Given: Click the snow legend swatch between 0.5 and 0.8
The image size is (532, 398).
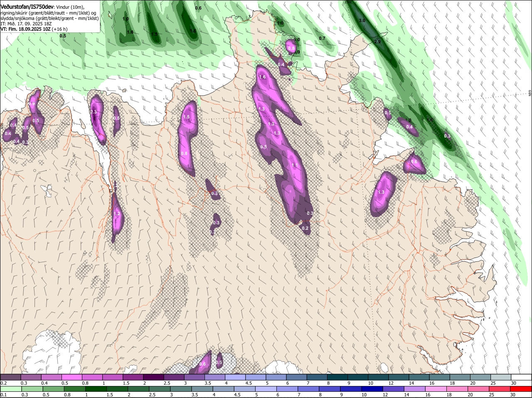Looking at the screenshot, I should tap(71, 377).
